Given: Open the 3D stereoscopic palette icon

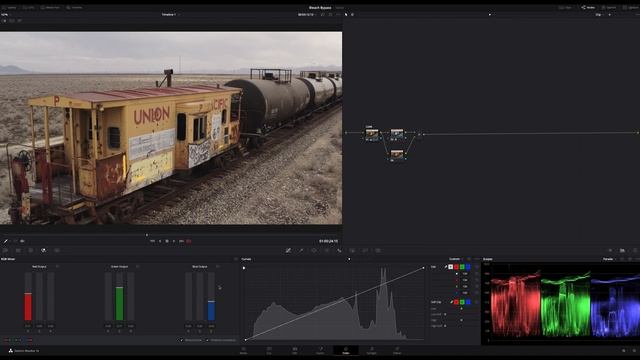Looking at the screenshot, I should point(378,250).
